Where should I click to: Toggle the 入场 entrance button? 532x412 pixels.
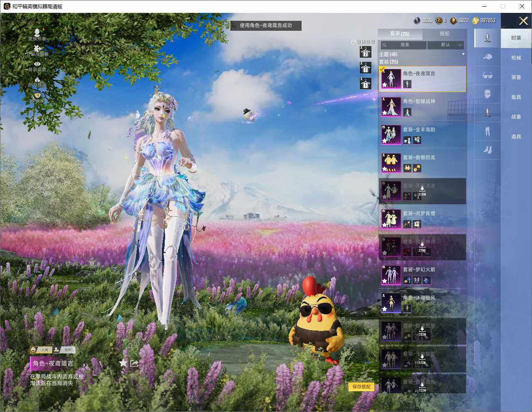point(40,350)
